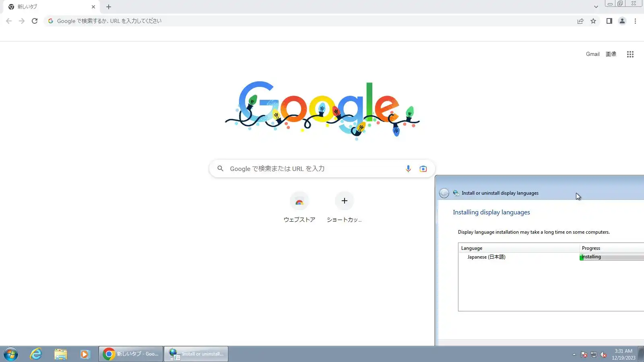Select the 新しいタブ browser tab

click(x=52, y=7)
